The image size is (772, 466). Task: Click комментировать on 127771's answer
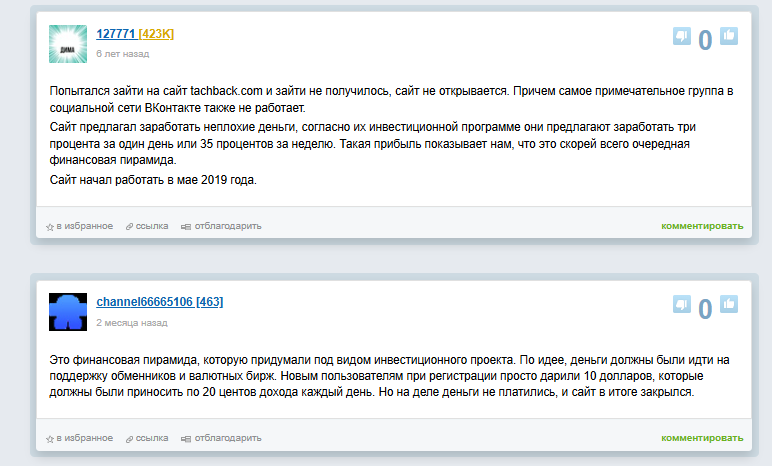pos(702,226)
